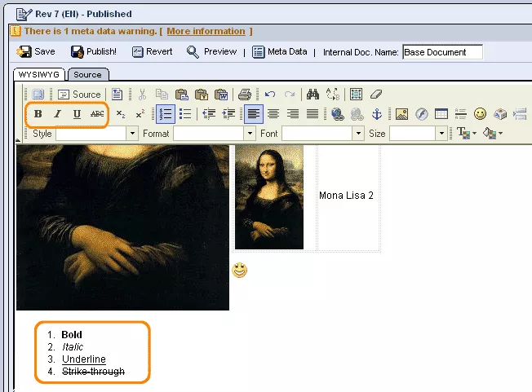This screenshot has width=532, height=392.
Task: Select the large Mona Lisa image
Action: pyautogui.click(x=122, y=227)
